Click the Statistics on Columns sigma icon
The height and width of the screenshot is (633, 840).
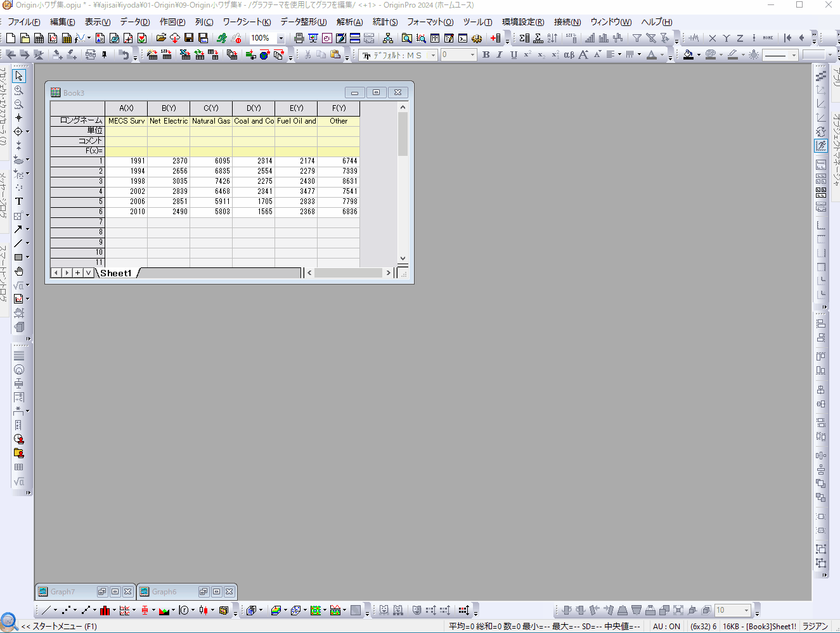[524, 38]
